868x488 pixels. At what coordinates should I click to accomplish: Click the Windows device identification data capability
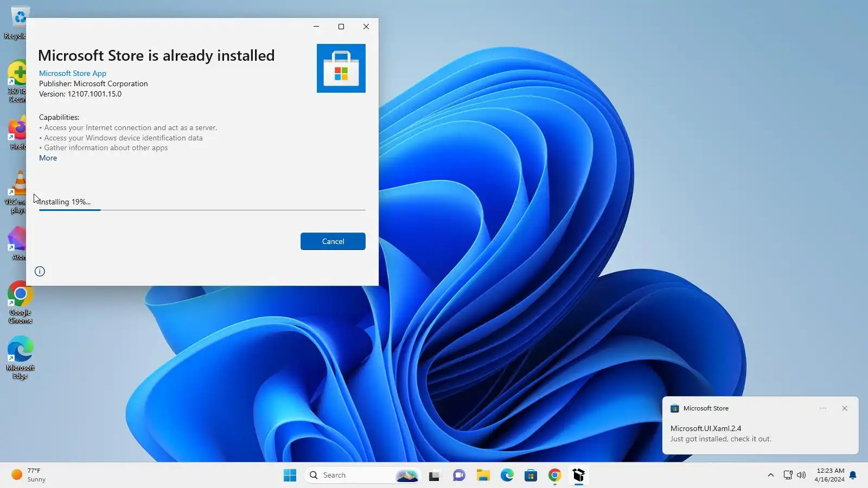(x=121, y=138)
